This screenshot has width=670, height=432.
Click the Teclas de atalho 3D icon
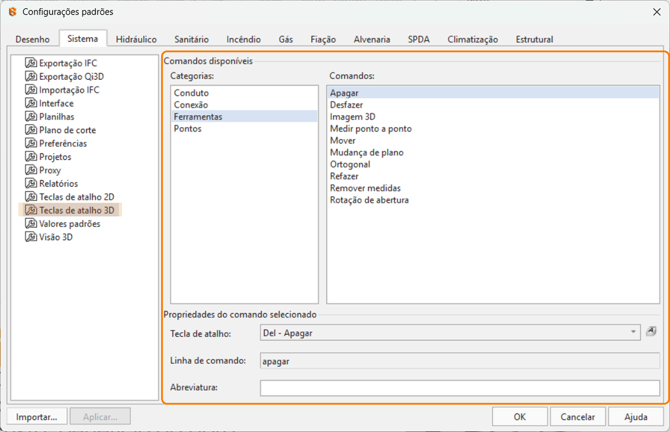tap(31, 210)
